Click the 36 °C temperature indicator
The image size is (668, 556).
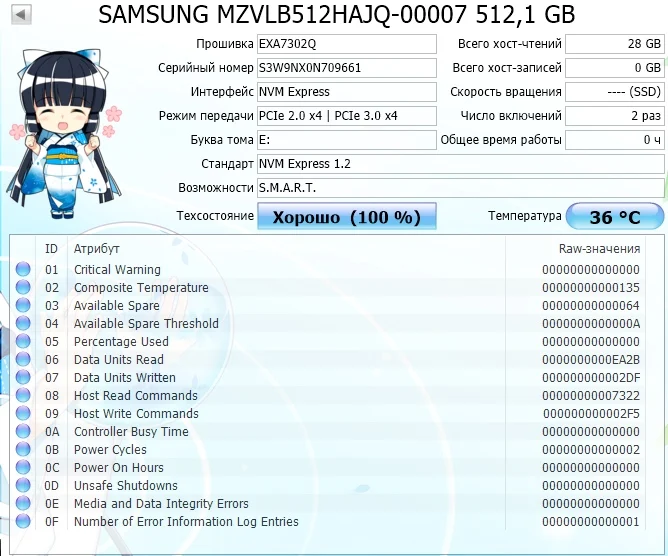615,216
